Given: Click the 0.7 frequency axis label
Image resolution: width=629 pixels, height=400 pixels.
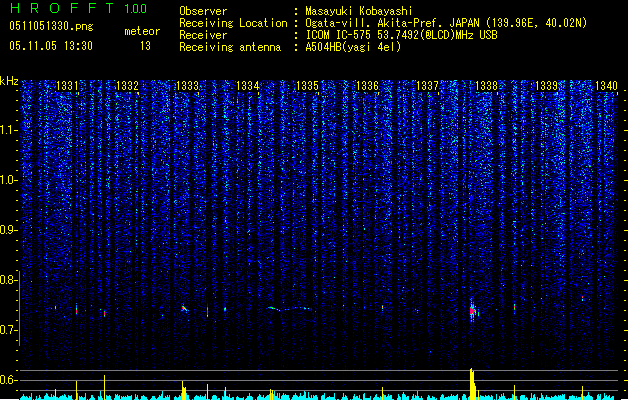Looking at the screenshot, I should click(x=9, y=330).
